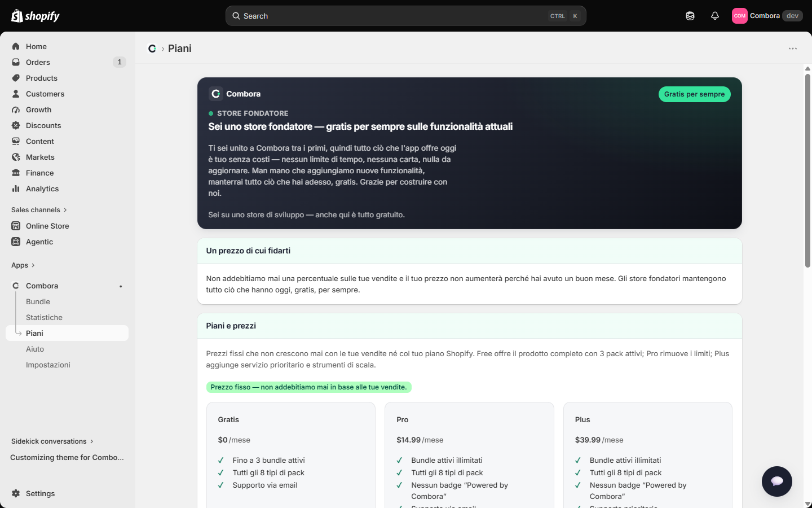Click the Gratis per sempre badge
The width and height of the screenshot is (812, 508).
click(695, 94)
